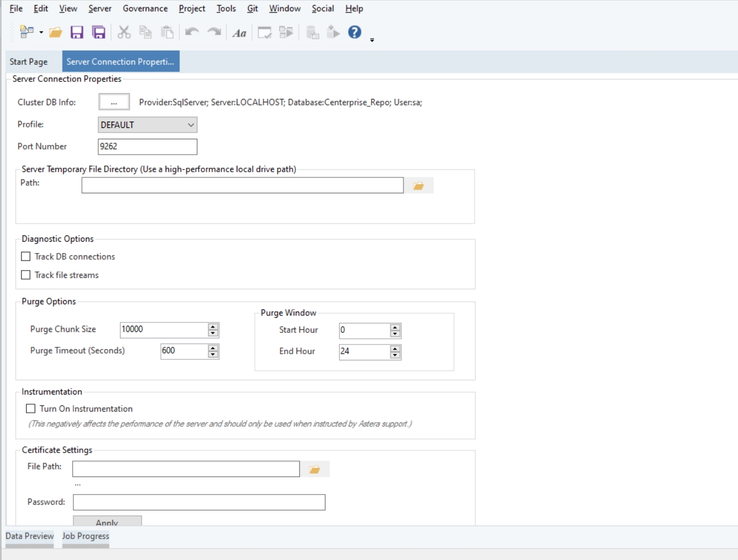This screenshot has height=560, width=738.
Task: Click the Cluster DB Info ellipsis button
Action: [x=114, y=102]
